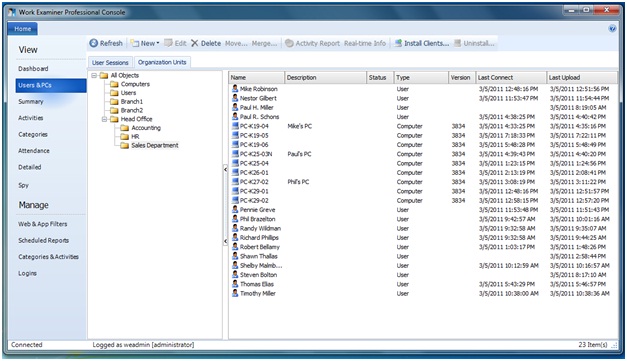Select the Branch1 folder
This screenshot has width=627, height=361.
[x=126, y=102]
